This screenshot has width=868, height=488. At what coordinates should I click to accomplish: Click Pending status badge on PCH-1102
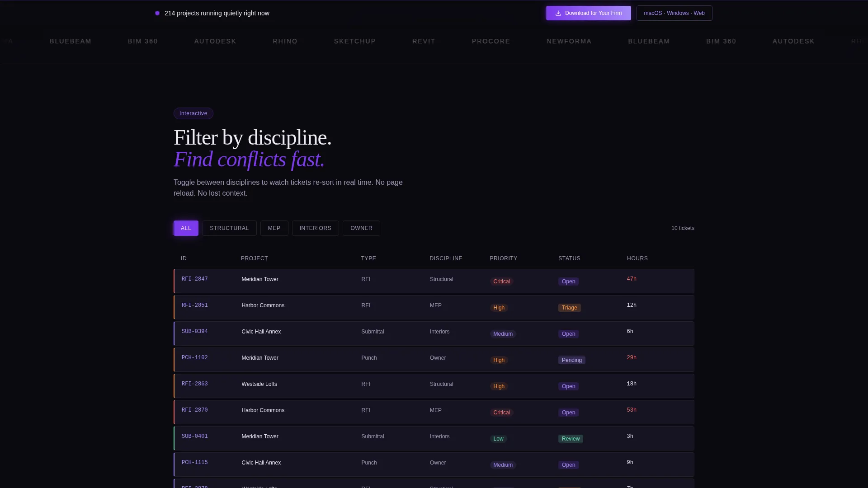571,360
